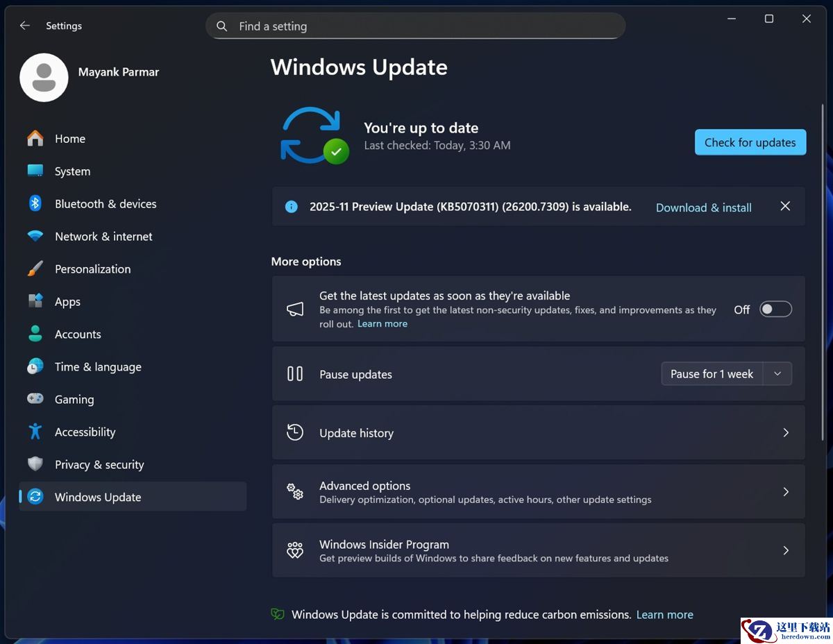Click the user profile avatar picture
This screenshot has width=833, height=644.
point(44,78)
